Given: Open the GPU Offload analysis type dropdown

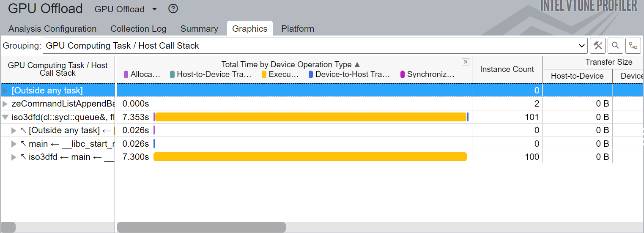Looking at the screenshot, I should (x=154, y=9).
